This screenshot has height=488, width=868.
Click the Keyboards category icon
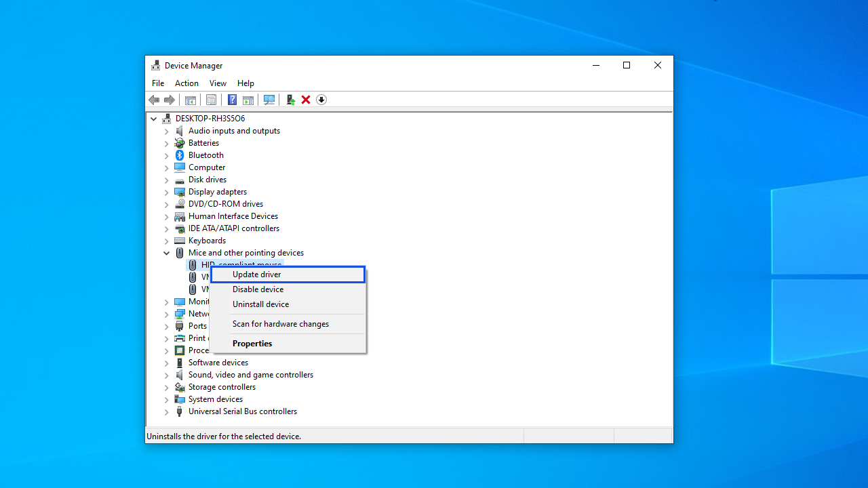point(180,241)
